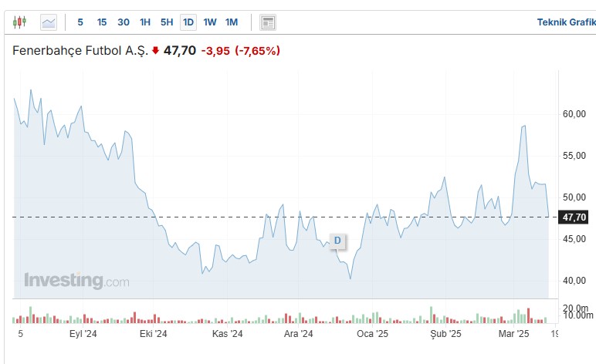Switch to the 1M monthly interval
The height and width of the screenshot is (364, 596).
point(232,22)
